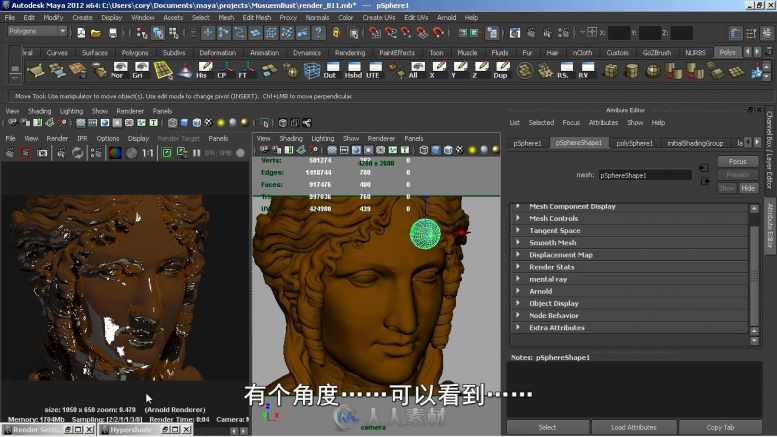Viewport: 777px width, 437px height.
Task: Click the refresh IPR icon in Render View
Action: pyautogui.click(x=77, y=153)
